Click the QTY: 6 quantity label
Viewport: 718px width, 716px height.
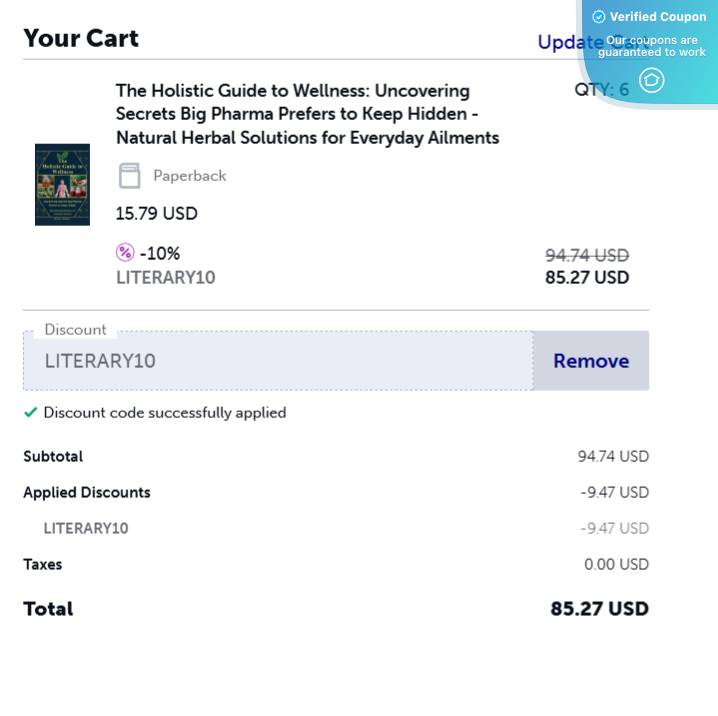(601, 90)
